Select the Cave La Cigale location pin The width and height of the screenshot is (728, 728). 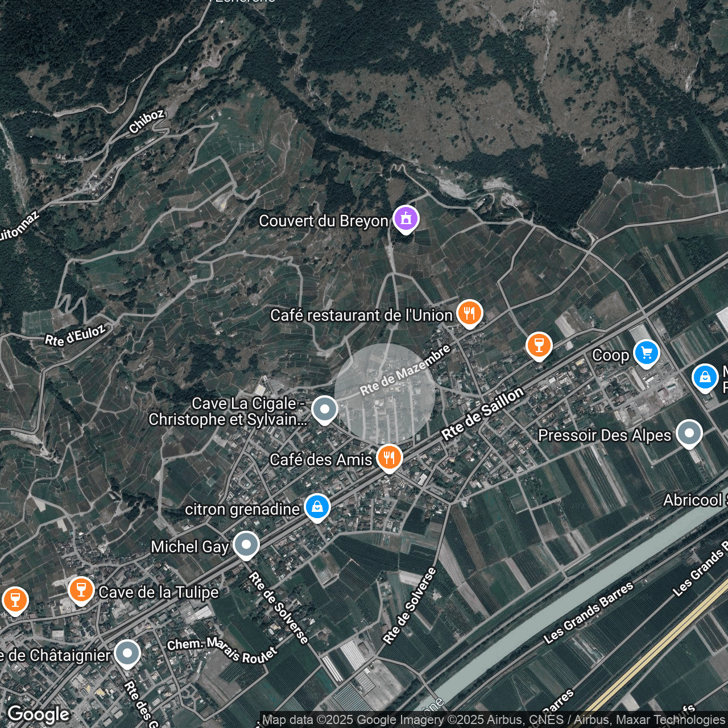(x=325, y=409)
